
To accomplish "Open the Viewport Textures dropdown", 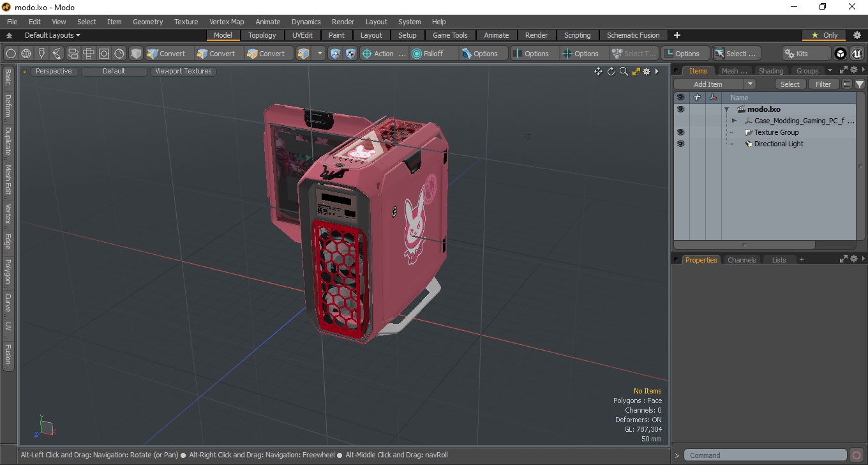I will point(183,72).
